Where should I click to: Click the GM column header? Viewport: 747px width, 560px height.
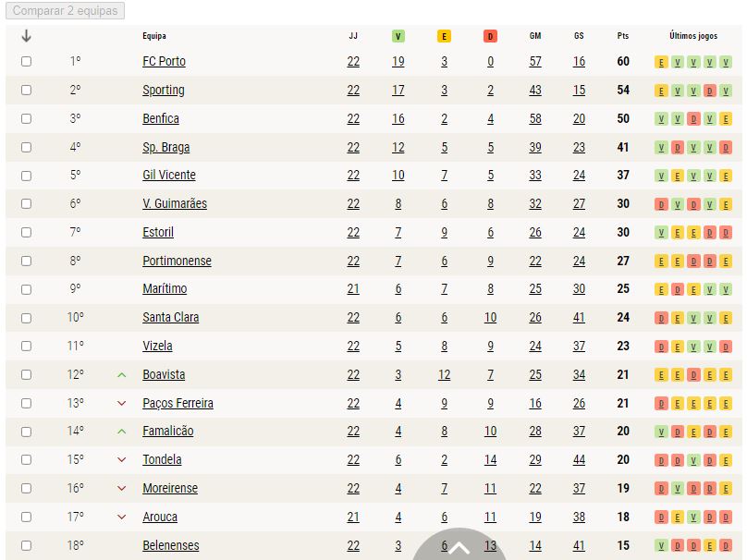tap(535, 36)
